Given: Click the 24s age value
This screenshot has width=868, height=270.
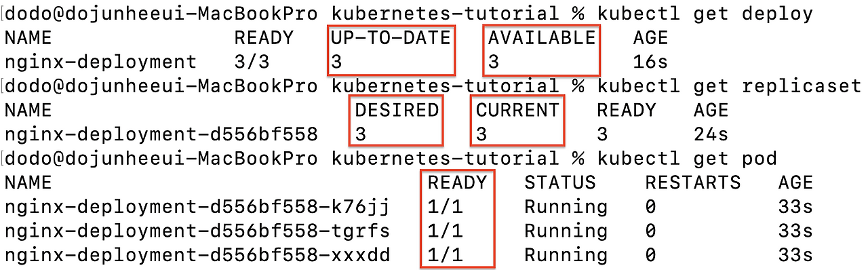Looking at the screenshot, I should (711, 134).
